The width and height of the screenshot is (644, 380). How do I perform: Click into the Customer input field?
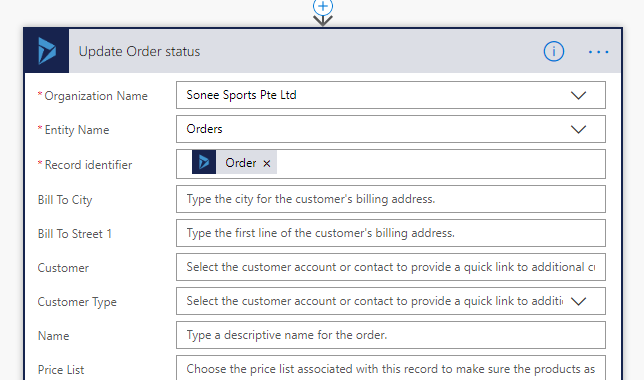pos(391,267)
